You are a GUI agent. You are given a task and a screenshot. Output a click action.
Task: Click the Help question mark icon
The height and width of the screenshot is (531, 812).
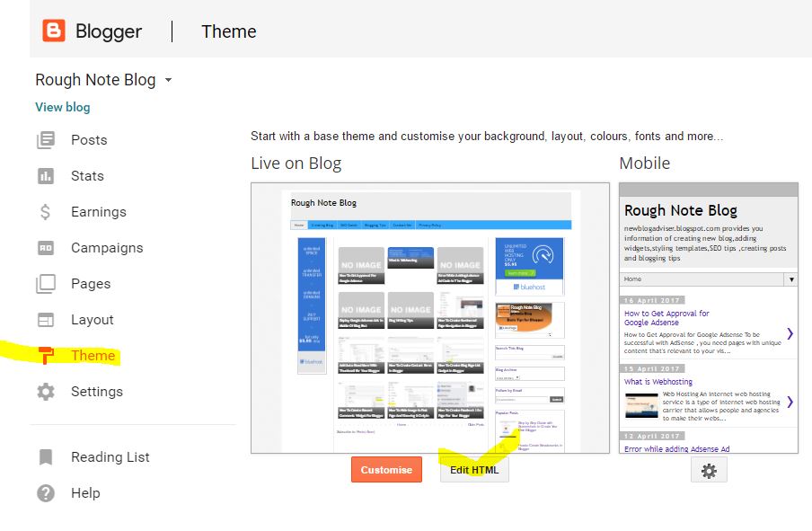tap(46, 492)
